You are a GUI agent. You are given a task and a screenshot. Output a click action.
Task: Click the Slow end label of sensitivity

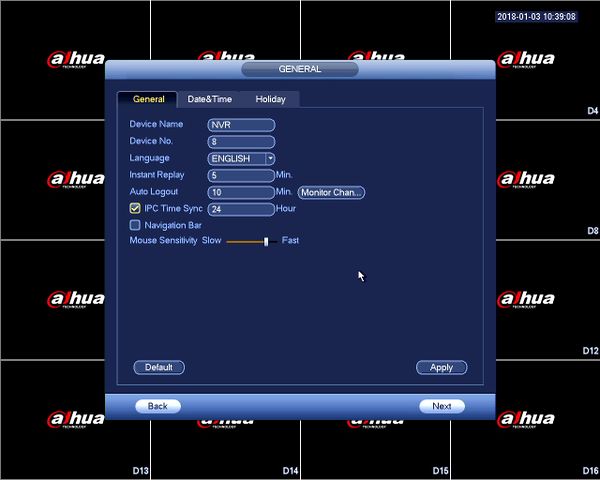212,240
